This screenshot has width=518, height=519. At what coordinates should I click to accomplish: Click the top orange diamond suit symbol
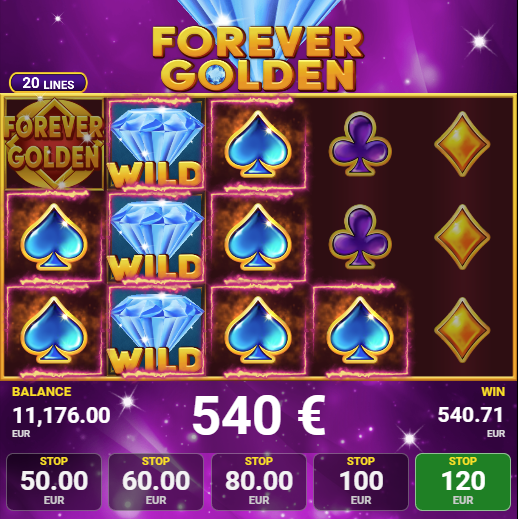(462, 144)
